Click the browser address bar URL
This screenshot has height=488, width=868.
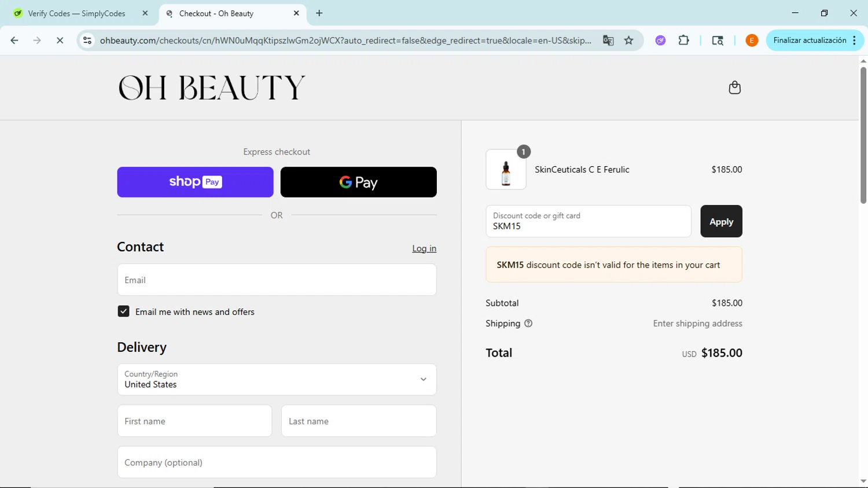[345, 41]
